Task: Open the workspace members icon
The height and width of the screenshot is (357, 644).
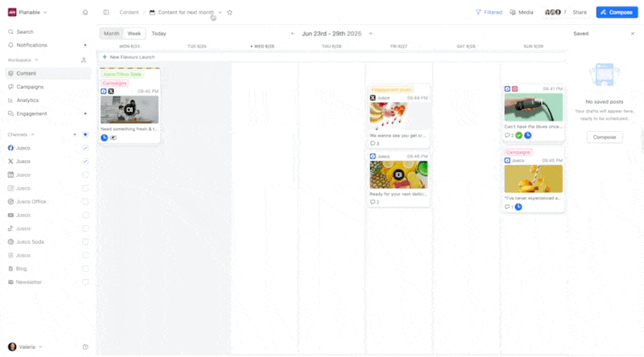Action: (84, 60)
